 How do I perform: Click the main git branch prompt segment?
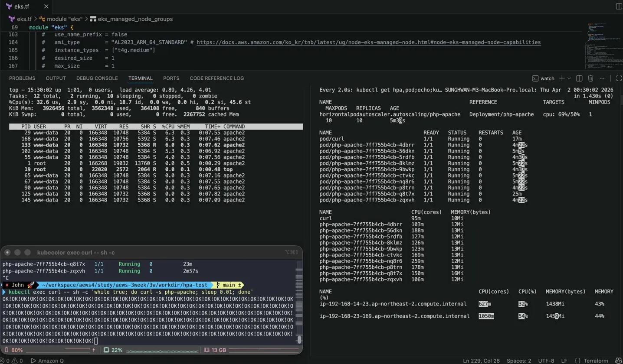229,285
